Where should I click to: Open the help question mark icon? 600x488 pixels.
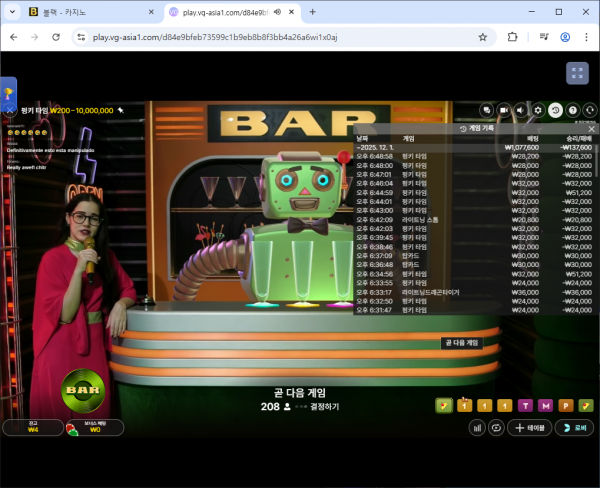(573, 110)
